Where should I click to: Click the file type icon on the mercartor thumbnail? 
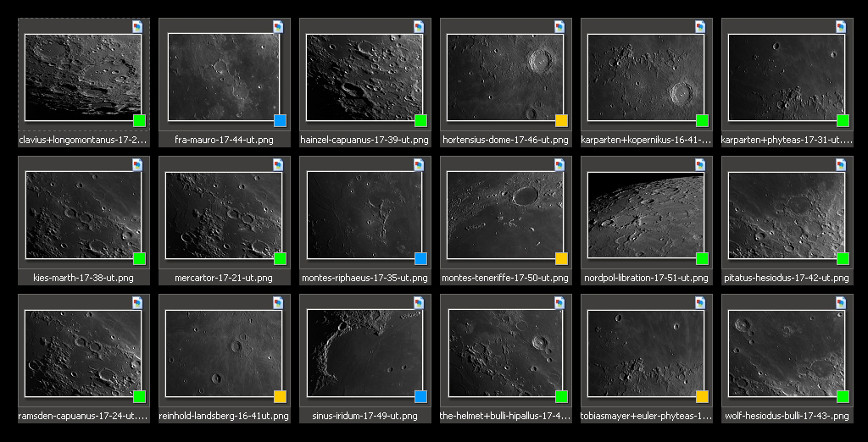click(x=278, y=164)
